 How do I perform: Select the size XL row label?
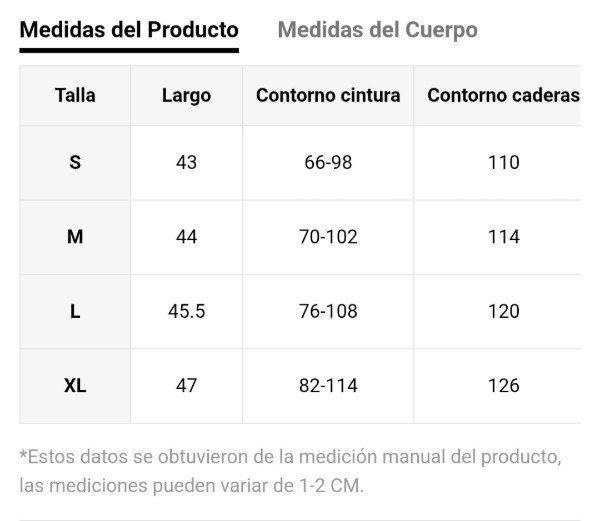tap(75, 385)
